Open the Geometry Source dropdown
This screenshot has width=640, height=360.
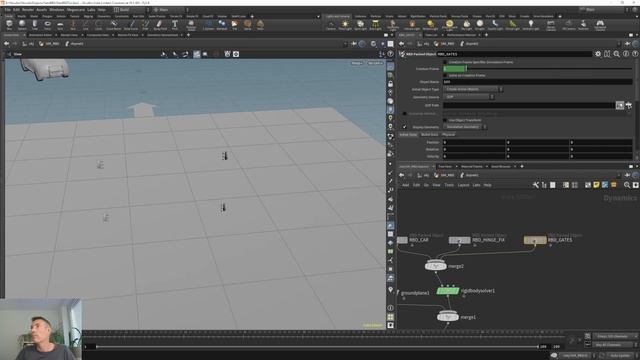click(469, 97)
